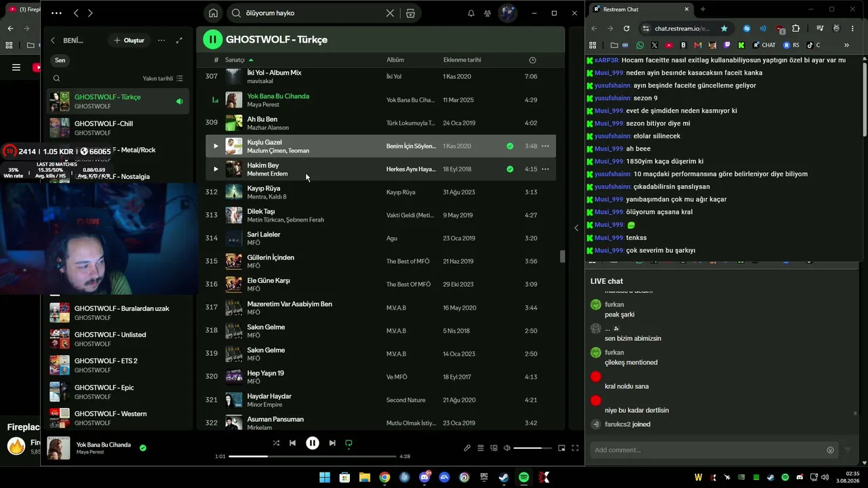Select the Restream Chat browser tab
Image resolution: width=868 pixels, height=488 pixels.
[x=640, y=9]
